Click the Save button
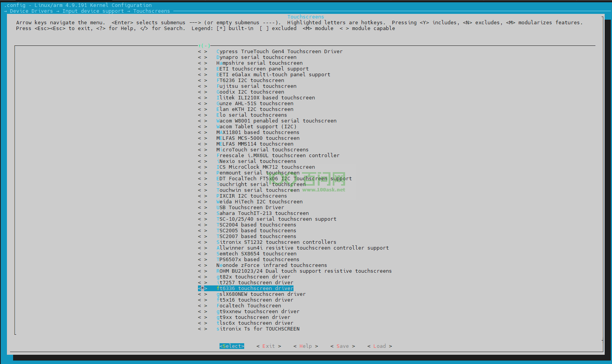 (342, 346)
